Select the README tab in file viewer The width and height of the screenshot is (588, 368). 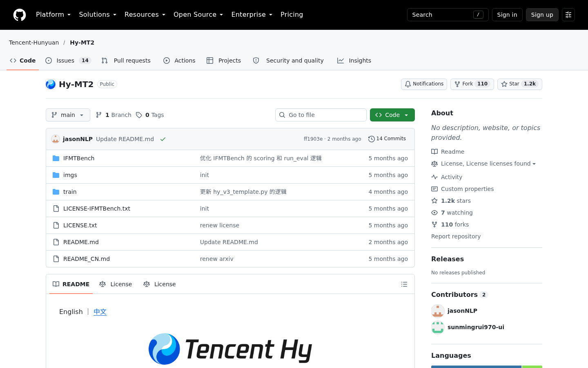71,284
